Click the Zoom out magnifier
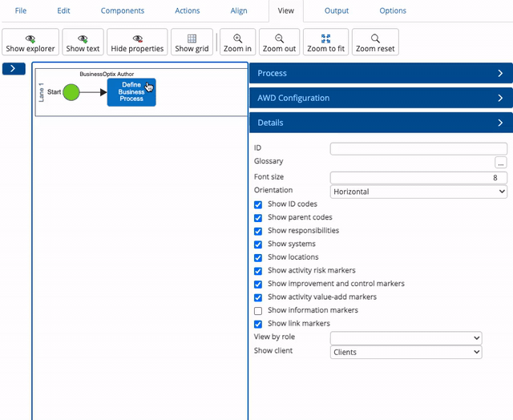513x420 pixels. click(x=279, y=38)
